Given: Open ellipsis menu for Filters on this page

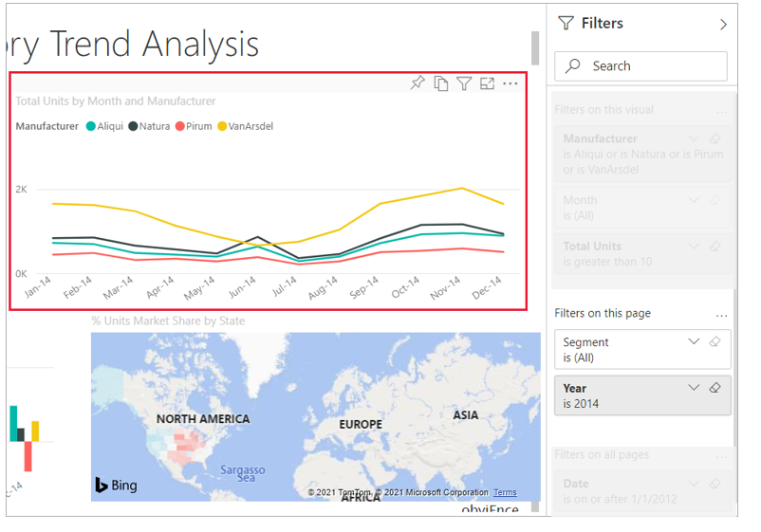Looking at the screenshot, I should pyautogui.click(x=721, y=314).
